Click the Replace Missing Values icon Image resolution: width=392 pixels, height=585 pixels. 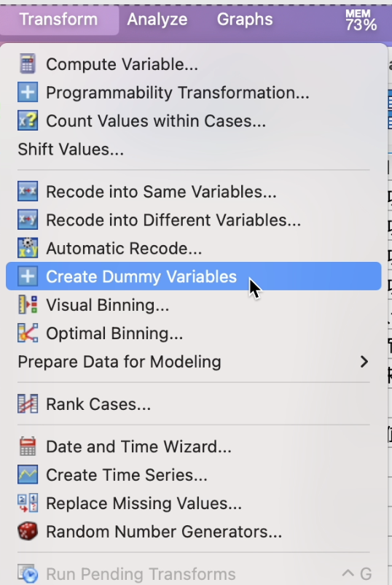(x=27, y=503)
